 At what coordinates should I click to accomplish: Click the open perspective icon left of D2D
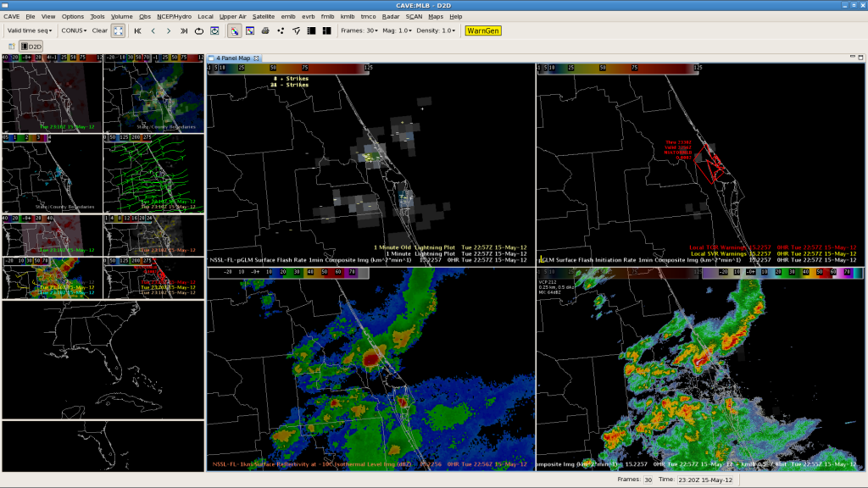point(11,47)
